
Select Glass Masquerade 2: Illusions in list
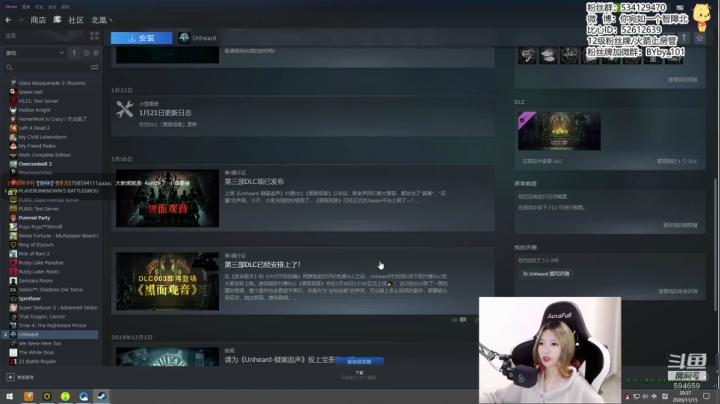point(51,83)
